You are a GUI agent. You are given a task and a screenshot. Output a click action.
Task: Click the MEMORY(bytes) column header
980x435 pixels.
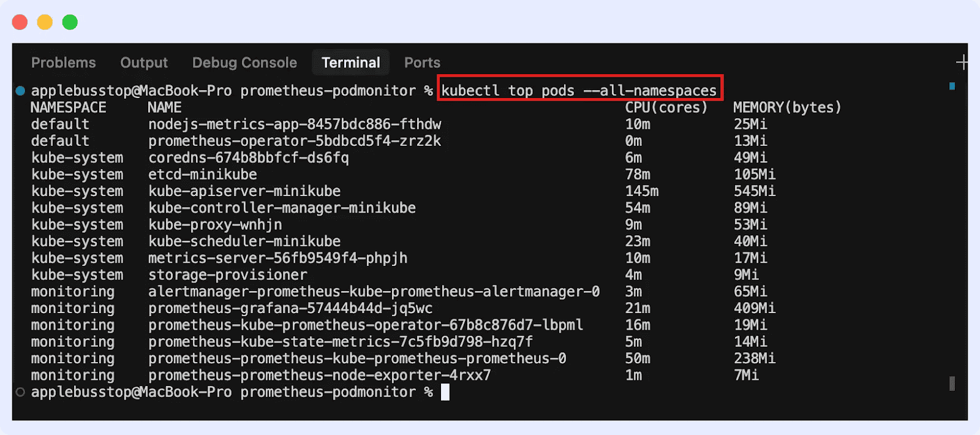tap(788, 107)
